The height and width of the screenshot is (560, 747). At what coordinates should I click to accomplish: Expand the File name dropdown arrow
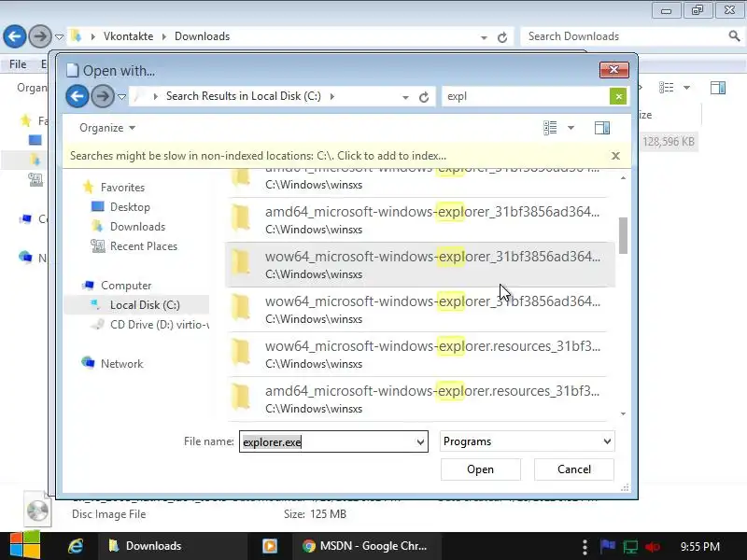[x=420, y=441]
